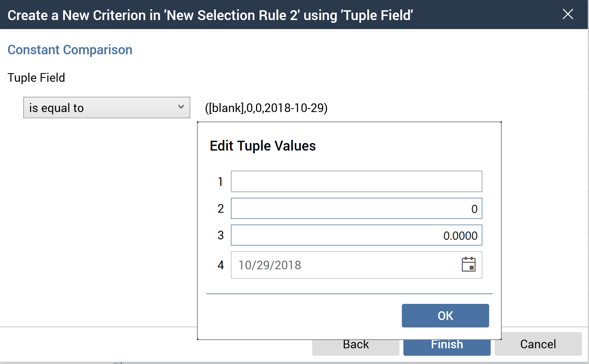This screenshot has height=364, width=589.
Task: Click the Constant Comparison heading link
Action: pyautogui.click(x=70, y=50)
